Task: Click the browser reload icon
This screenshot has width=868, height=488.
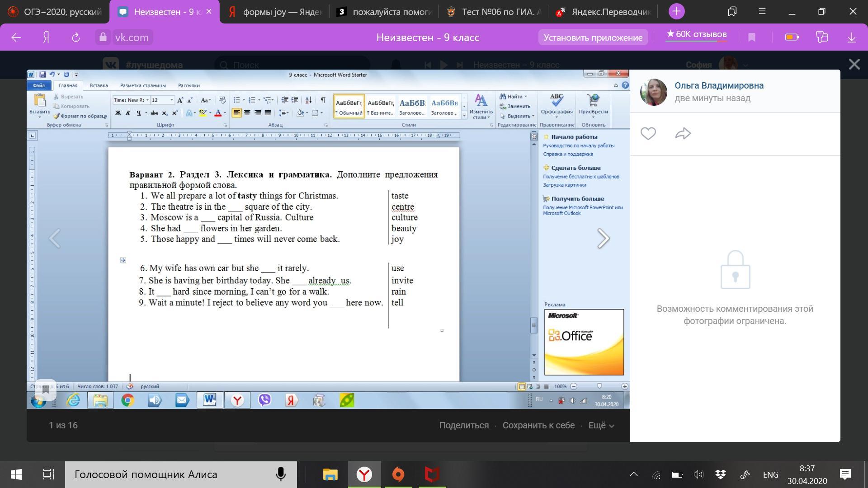Action: click(75, 38)
